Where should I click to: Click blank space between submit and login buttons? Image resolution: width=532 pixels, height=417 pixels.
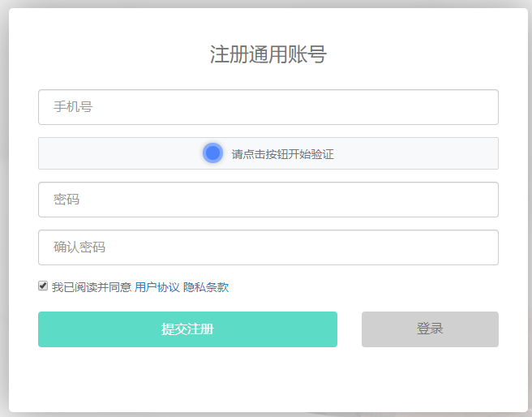click(x=350, y=329)
